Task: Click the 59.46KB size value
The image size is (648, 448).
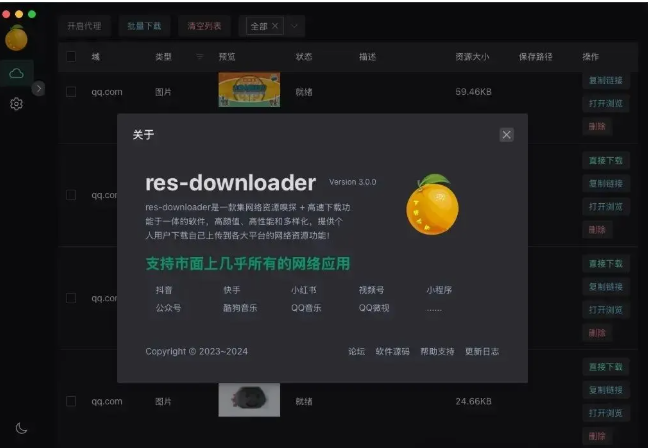Action: point(474,92)
